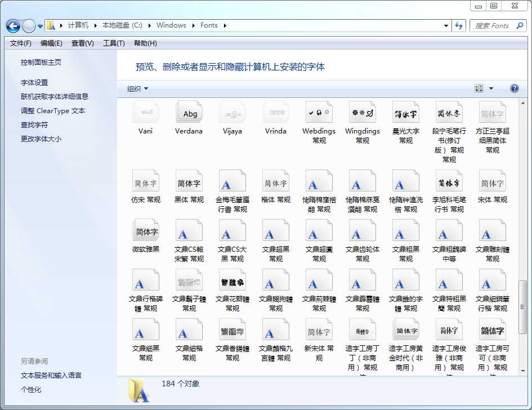Image resolution: width=532 pixels, height=410 pixels.
Task: Click the Windows breadcrumb segment
Action: pos(171,25)
